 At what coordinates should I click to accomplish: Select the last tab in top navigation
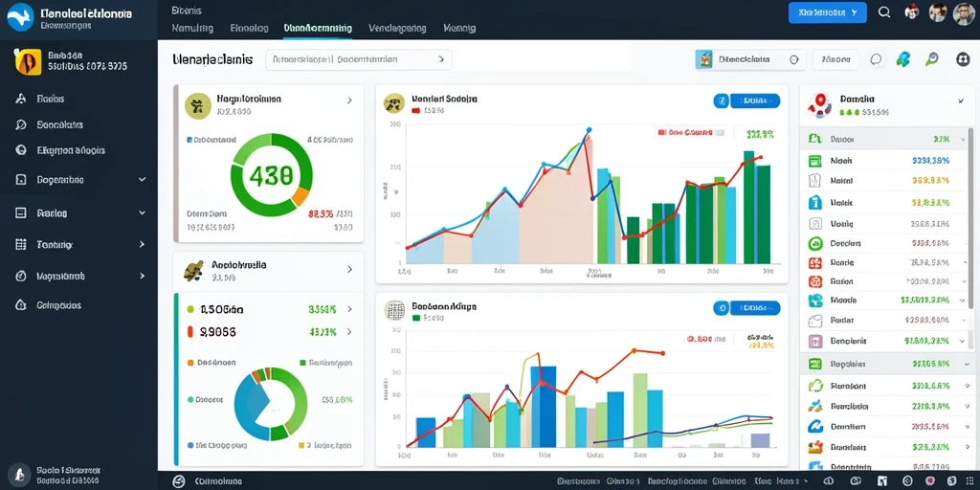point(459,28)
